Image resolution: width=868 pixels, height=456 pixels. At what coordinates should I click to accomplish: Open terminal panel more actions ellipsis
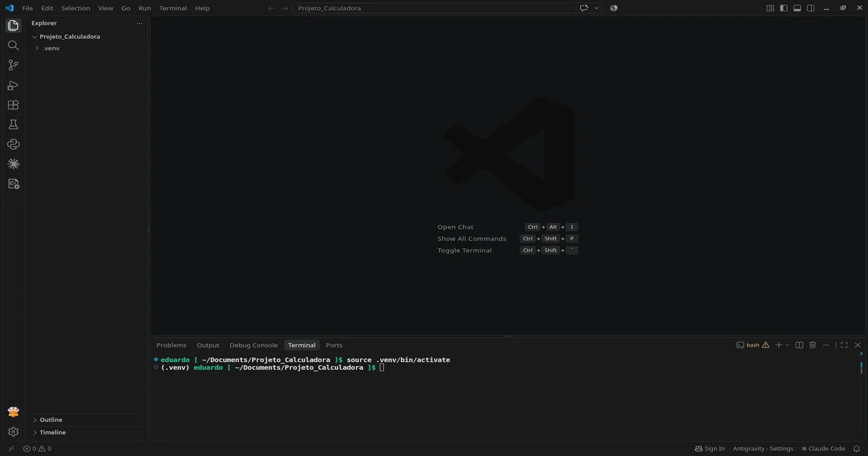tap(826, 345)
